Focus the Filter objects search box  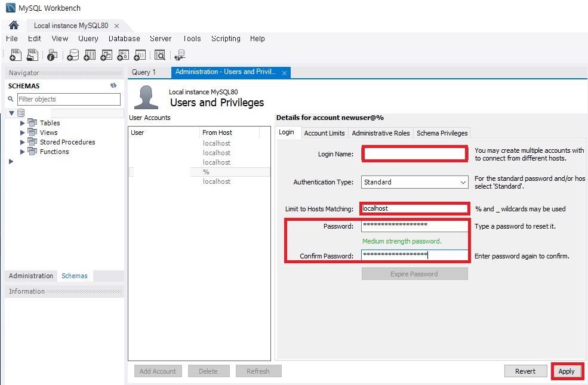pos(69,99)
